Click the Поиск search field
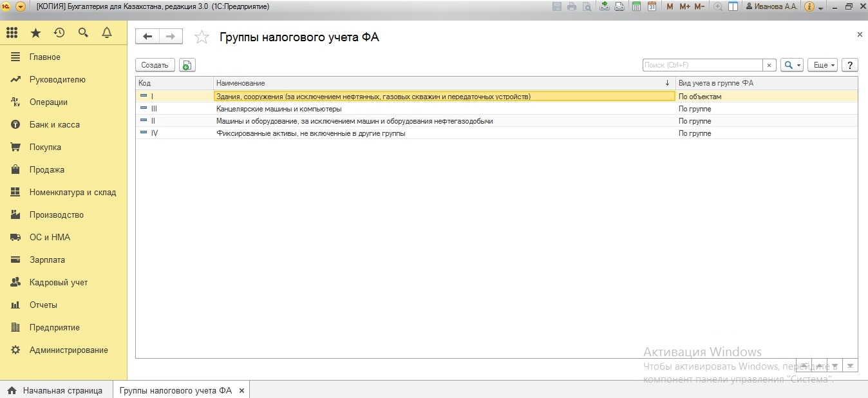This screenshot has height=398, width=868. tap(703, 65)
